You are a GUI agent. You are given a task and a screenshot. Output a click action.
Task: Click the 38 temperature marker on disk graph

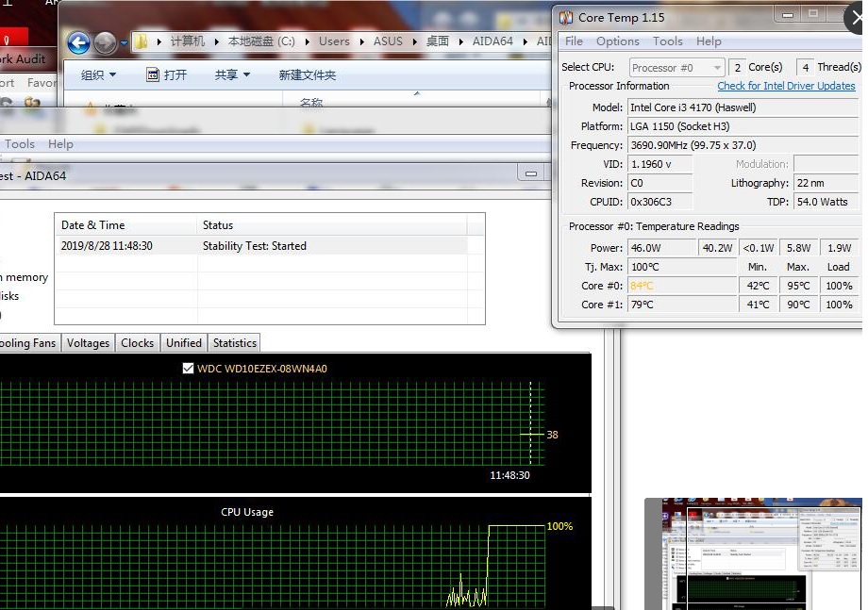click(x=553, y=435)
